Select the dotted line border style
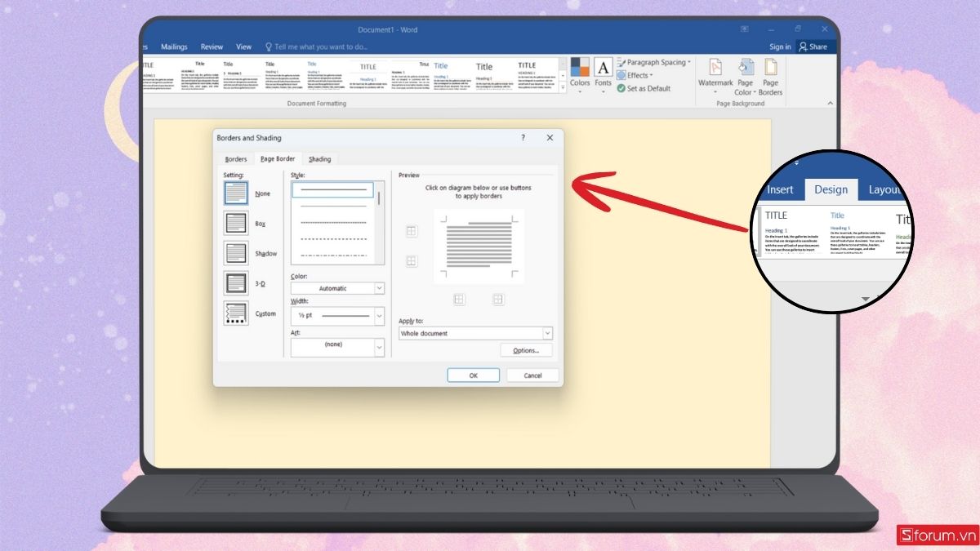980x551 pixels. pos(333,222)
